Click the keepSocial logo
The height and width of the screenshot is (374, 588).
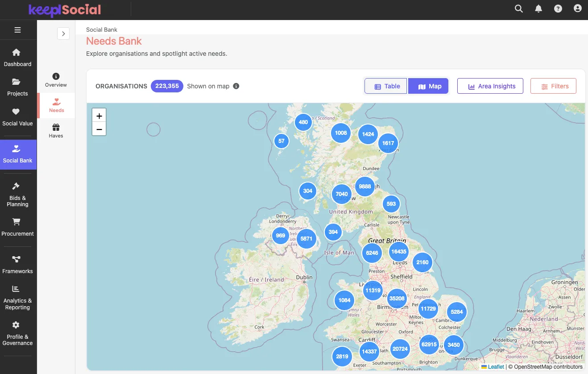(65, 10)
